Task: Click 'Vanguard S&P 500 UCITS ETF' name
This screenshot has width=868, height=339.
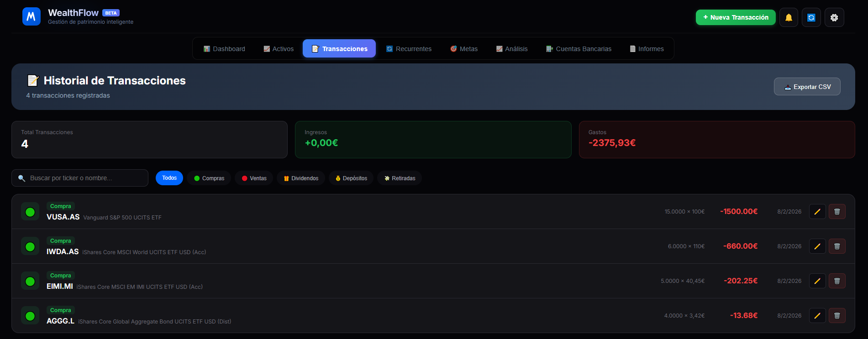Action: tap(122, 218)
